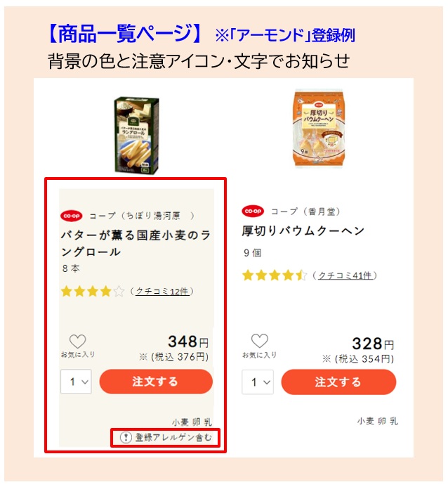Image resolution: width=448 pixels, height=487 pixels.
Task: Order the 328円 Baumkuchen with 注文する
Action: click(338, 382)
